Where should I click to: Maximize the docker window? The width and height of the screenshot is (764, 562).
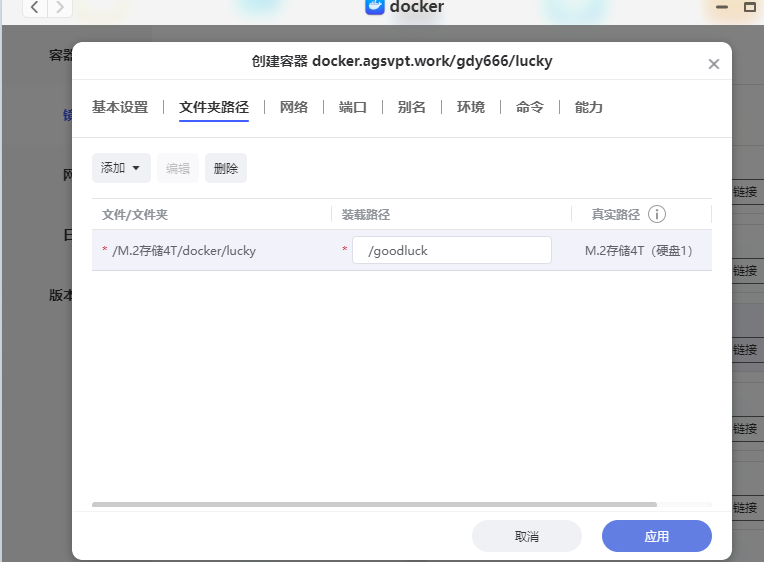click(x=750, y=7)
